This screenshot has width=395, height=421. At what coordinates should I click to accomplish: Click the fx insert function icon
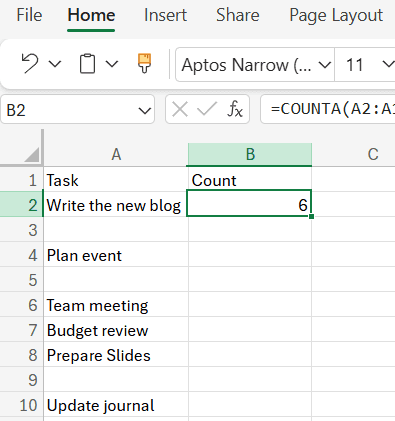click(235, 109)
